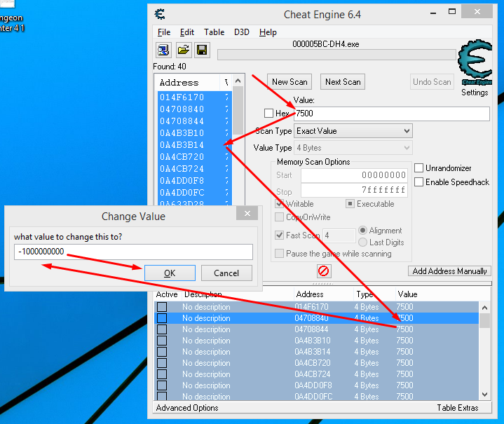
Task: Toggle the CopyOnWrite checkbox
Action: pyautogui.click(x=279, y=217)
